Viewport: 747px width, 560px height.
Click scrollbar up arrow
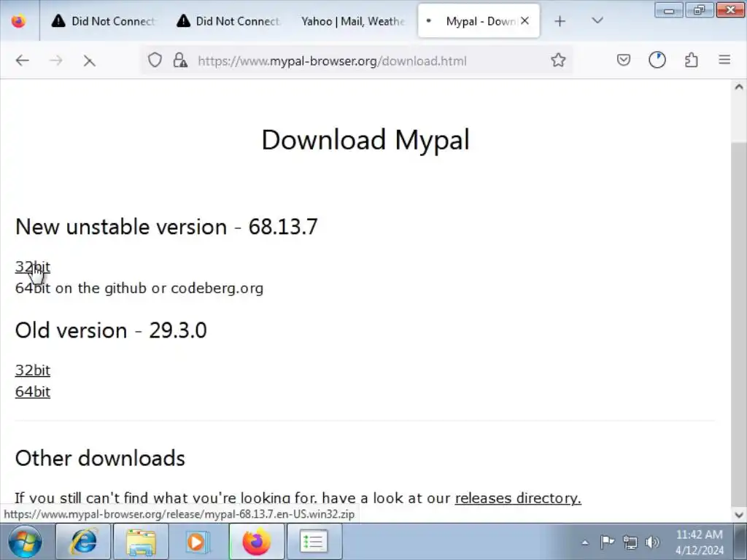pyautogui.click(x=739, y=87)
